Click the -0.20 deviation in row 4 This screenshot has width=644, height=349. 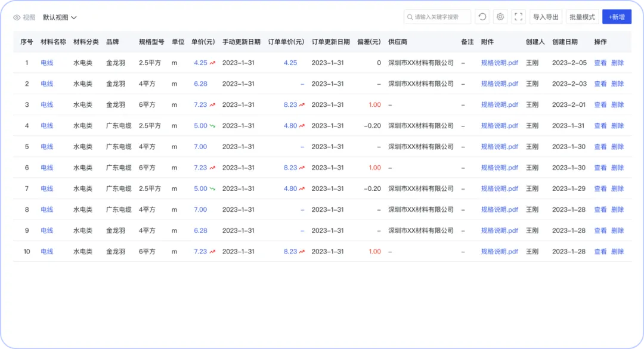coord(372,126)
